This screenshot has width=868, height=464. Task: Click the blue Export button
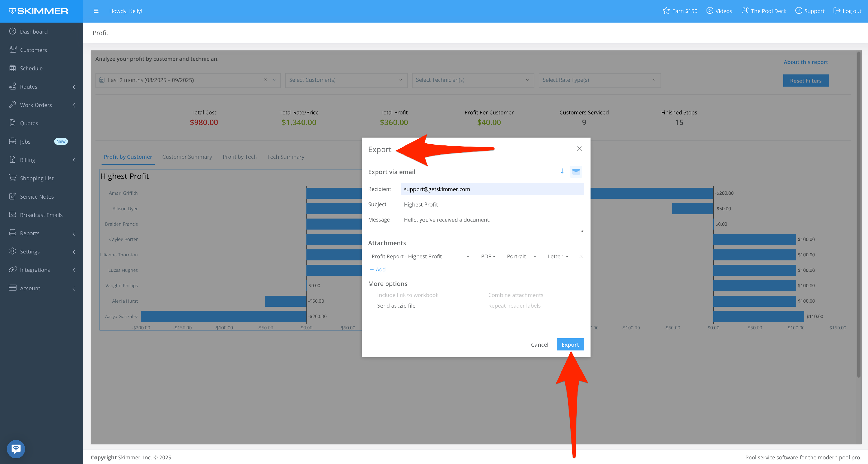click(570, 344)
